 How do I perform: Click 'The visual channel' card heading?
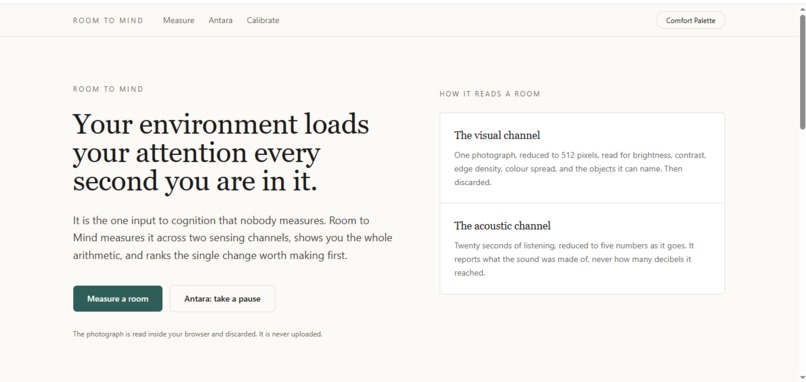click(497, 135)
